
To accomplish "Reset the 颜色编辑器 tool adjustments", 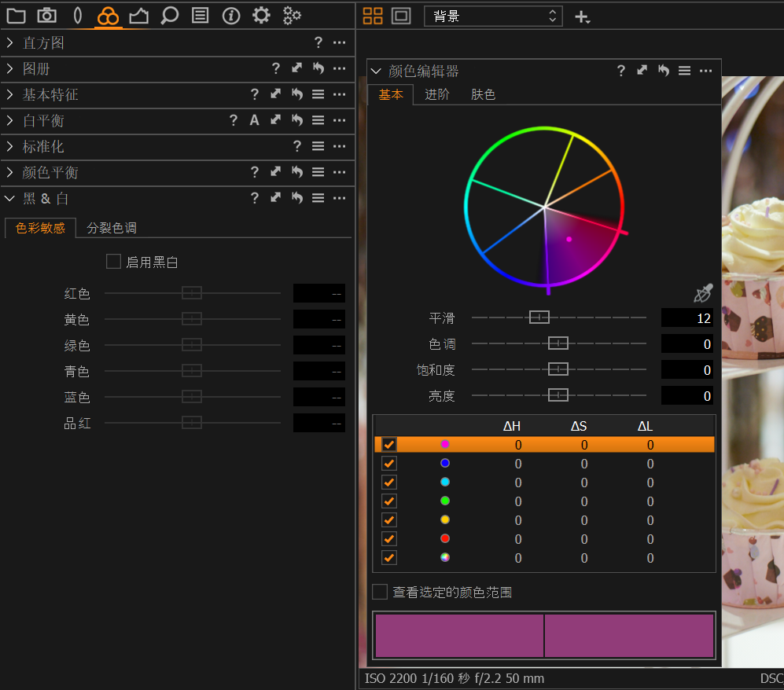I will [x=663, y=71].
